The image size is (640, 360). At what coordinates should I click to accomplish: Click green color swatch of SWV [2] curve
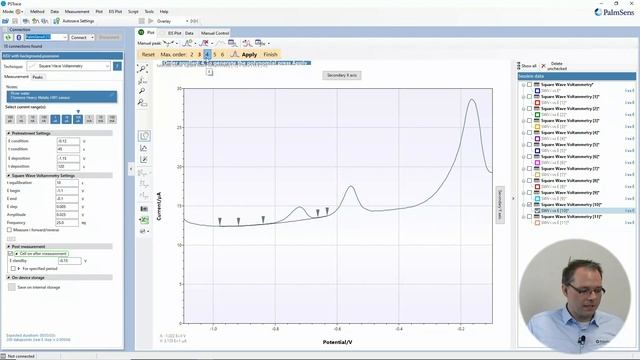[538, 115]
